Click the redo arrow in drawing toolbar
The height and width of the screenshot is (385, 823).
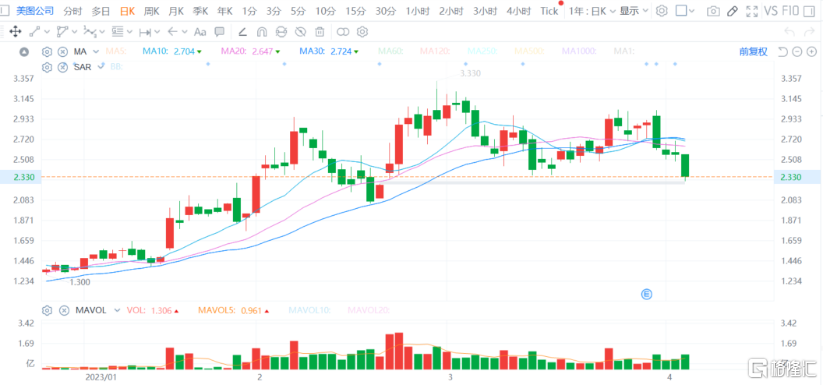(808, 32)
